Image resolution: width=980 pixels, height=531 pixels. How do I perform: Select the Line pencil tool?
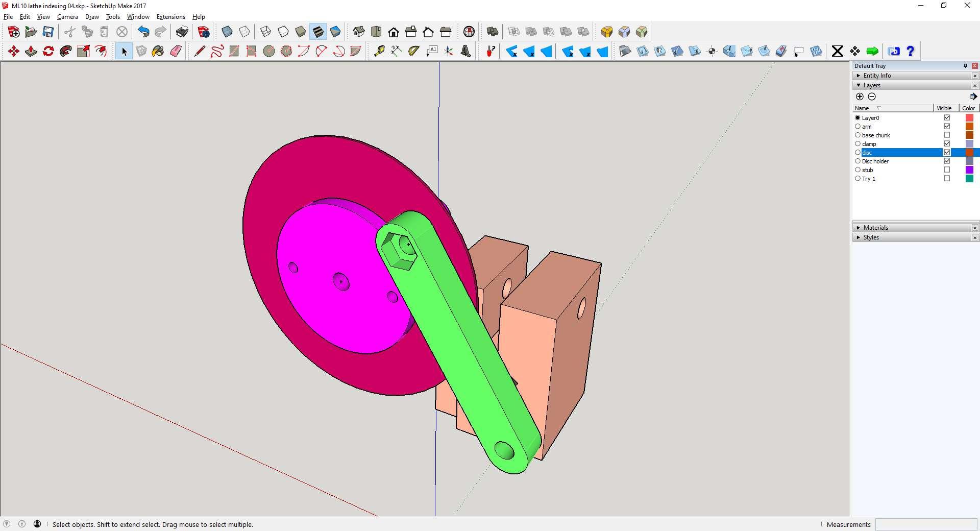200,51
